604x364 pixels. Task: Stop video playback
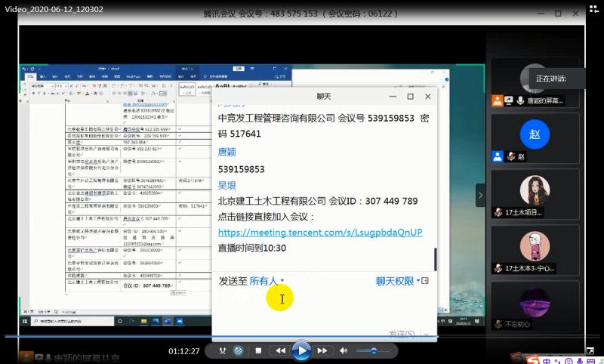258,350
